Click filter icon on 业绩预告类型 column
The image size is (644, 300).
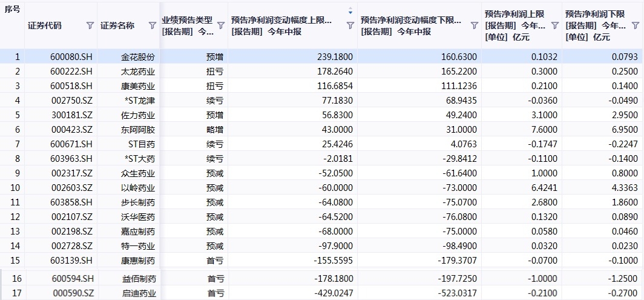221,25
